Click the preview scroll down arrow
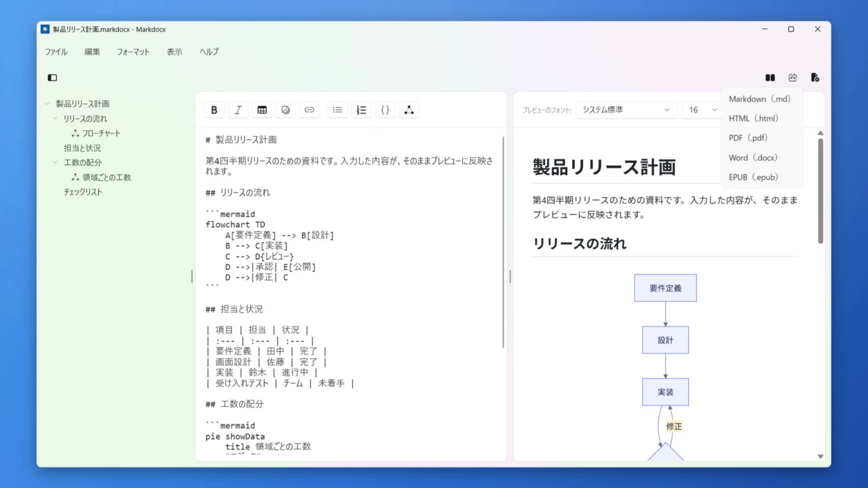This screenshot has height=488, width=868. [x=820, y=457]
